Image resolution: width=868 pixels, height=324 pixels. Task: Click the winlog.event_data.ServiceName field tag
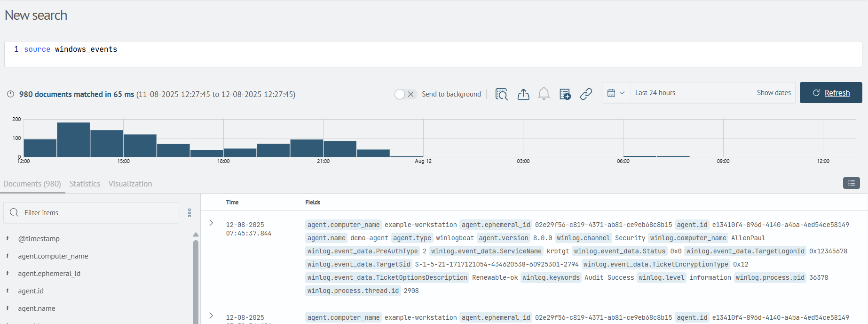[x=486, y=251]
